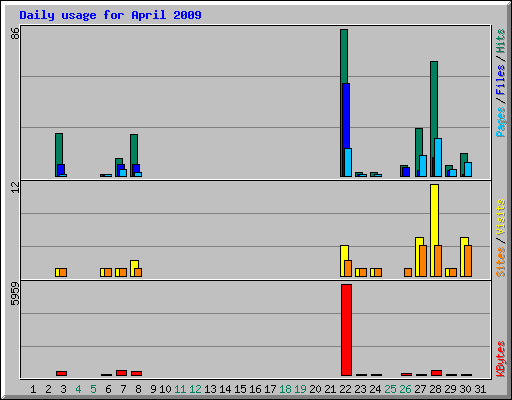This screenshot has height=400, width=512.
Task: Click day '25' on the x-axis
Action: click(390, 389)
